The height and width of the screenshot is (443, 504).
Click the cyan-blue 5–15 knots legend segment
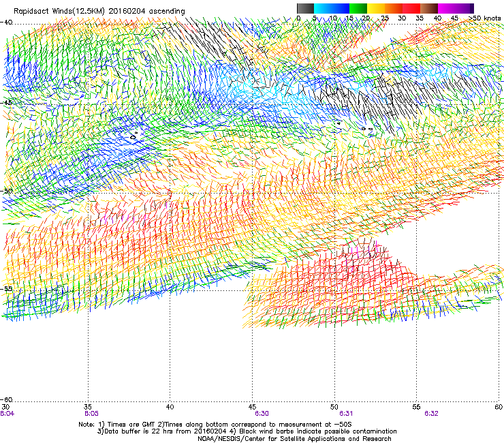[x=332, y=8]
